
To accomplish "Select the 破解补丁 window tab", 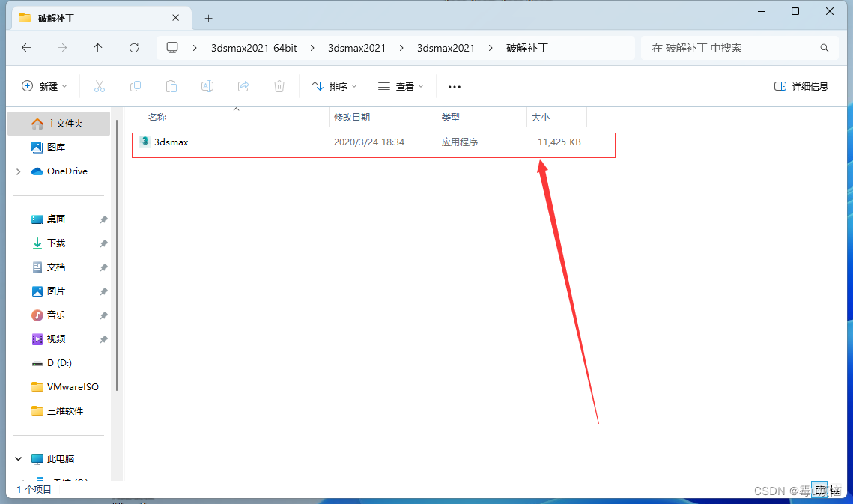I will [x=102, y=18].
